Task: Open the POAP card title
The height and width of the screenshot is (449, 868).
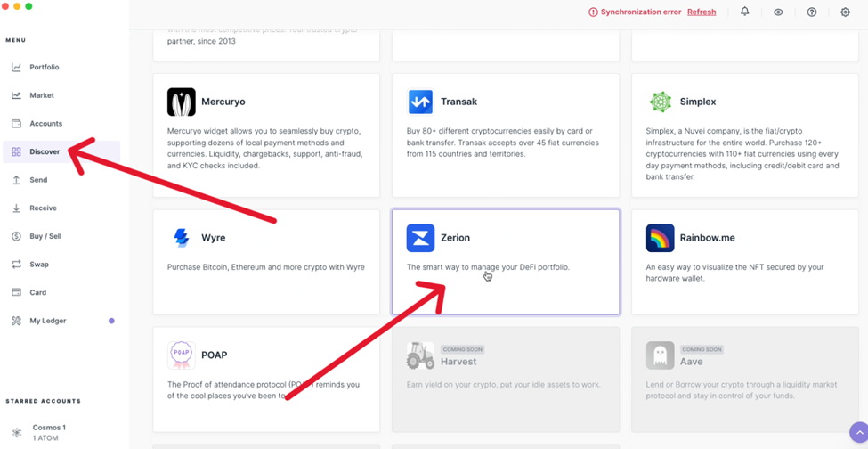Action: coord(215,355)
